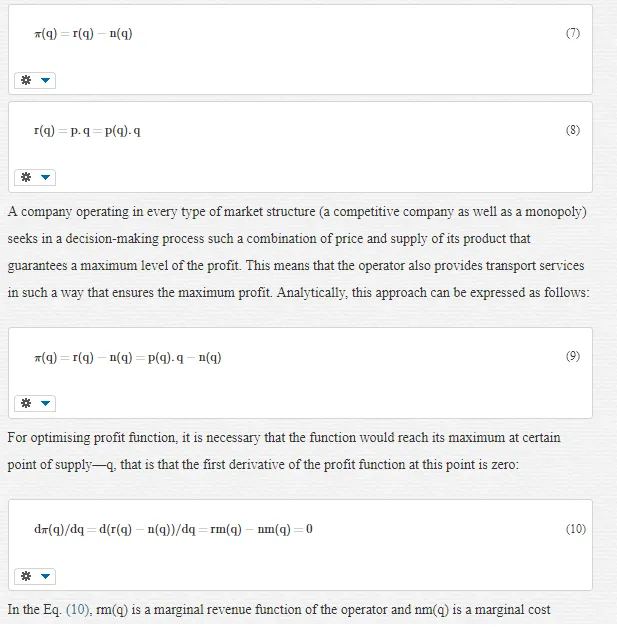
Task: Click the paragraph starting 'A company operating'
Action: coord(298,252)
